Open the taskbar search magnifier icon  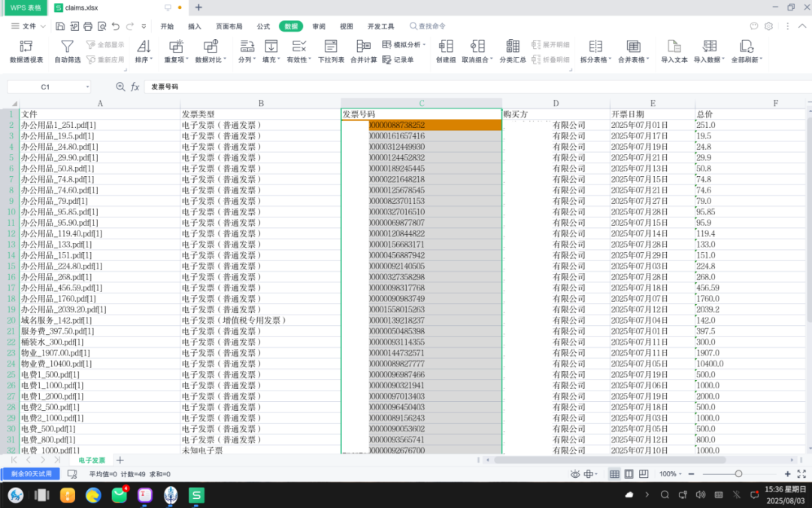pyautogui.click(x=665, y=494)
